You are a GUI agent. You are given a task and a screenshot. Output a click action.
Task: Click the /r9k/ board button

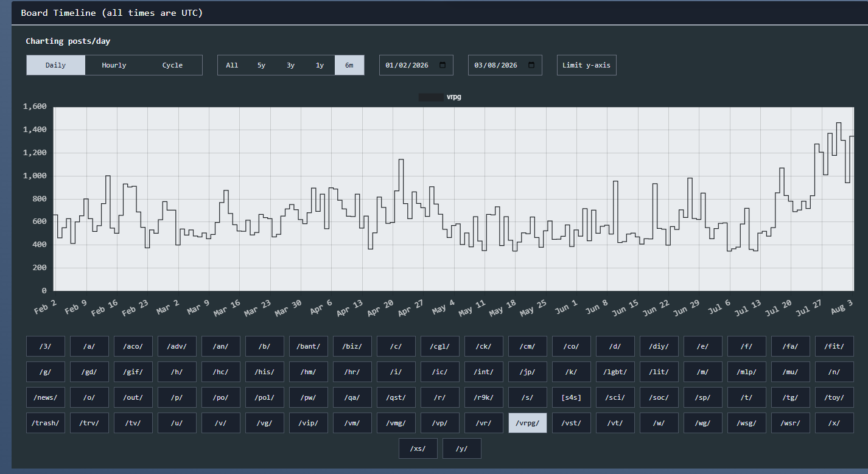[484, 397]
